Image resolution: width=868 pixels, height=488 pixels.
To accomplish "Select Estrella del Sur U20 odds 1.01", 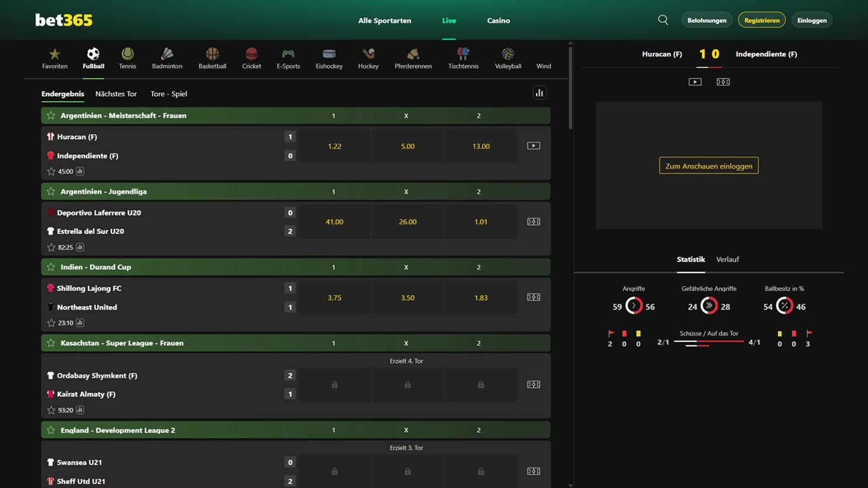I will tap(480, 222).
